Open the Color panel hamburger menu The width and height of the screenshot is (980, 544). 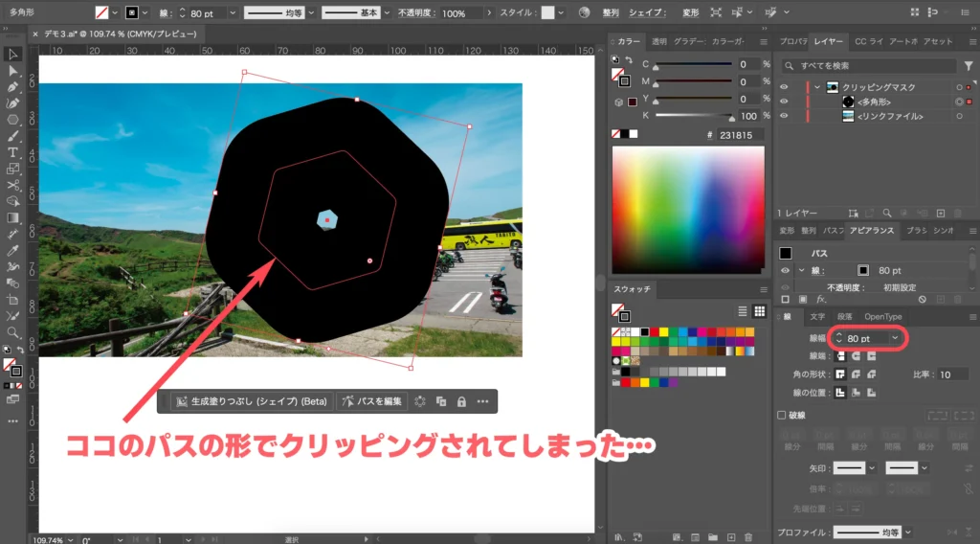point(763,42)
